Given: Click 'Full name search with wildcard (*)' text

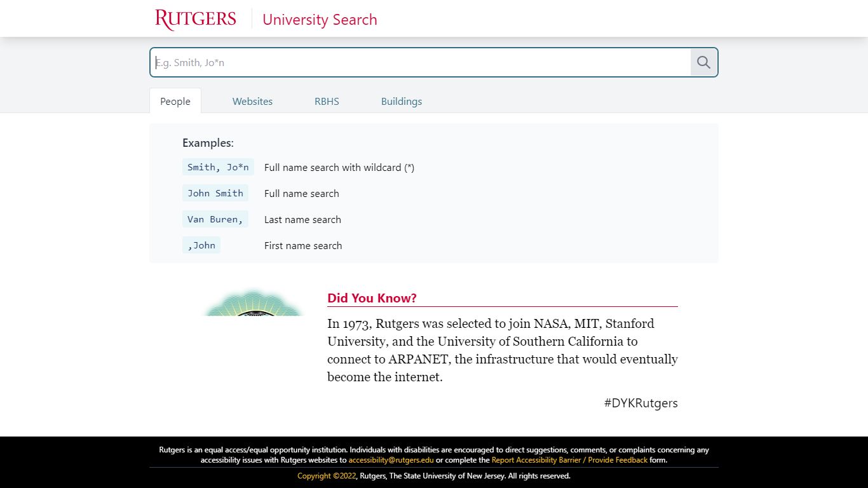Looking at the screenshot, I should pyautogui.click(x=339, y=168).
